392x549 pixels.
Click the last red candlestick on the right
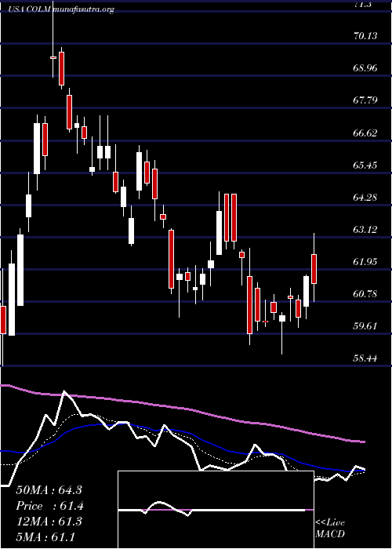[314, 269]
